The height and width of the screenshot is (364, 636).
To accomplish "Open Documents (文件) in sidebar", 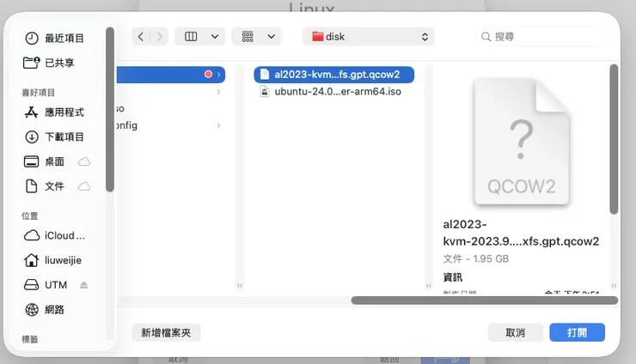I will point(45,186).
